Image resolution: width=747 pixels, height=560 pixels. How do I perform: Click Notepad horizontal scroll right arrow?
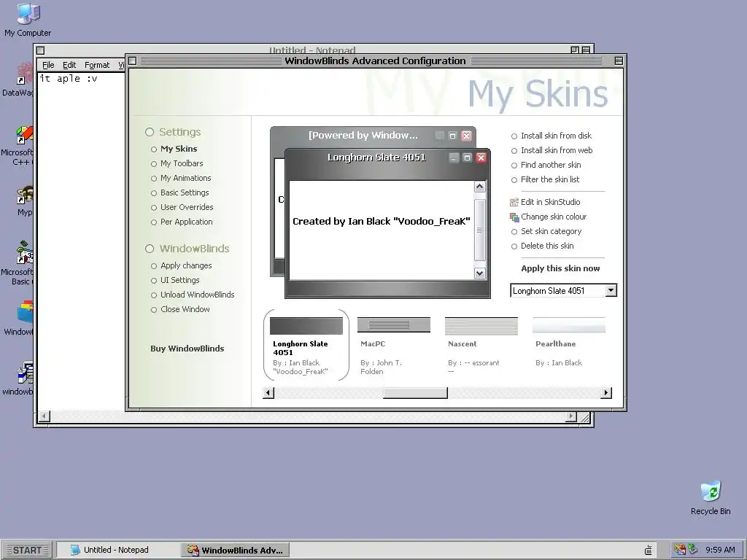[x=570, y=416]
